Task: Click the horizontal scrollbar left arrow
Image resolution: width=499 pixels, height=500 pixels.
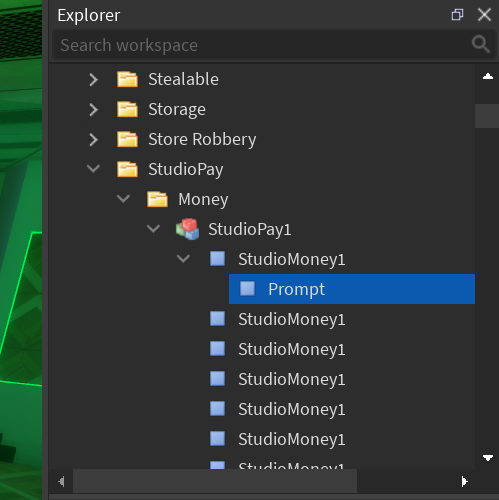Action: click(61, 482)
